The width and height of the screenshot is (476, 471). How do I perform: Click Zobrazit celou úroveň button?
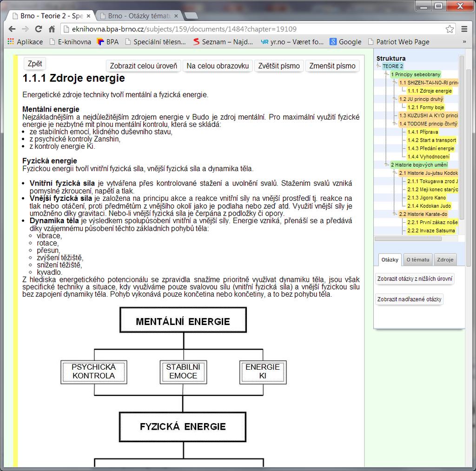click(x=143, y=66)
